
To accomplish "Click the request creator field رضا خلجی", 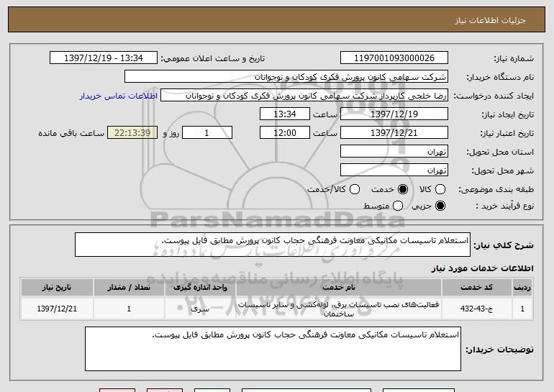I will (304, 96).
